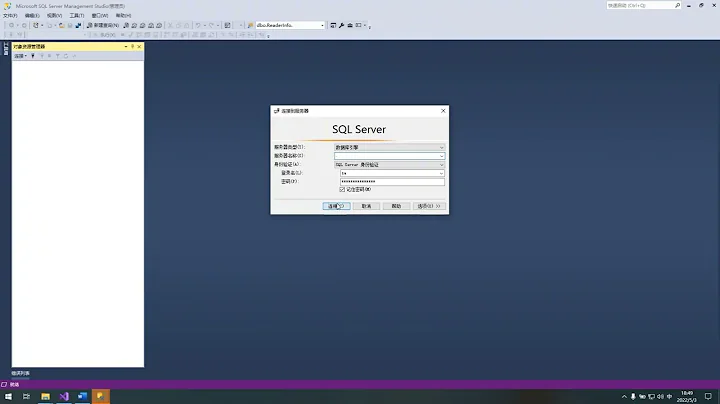The height and width of the screenshot is (404, 720).
Task: Close the Object Explorer panel
Action: click(x=139, y=46)
